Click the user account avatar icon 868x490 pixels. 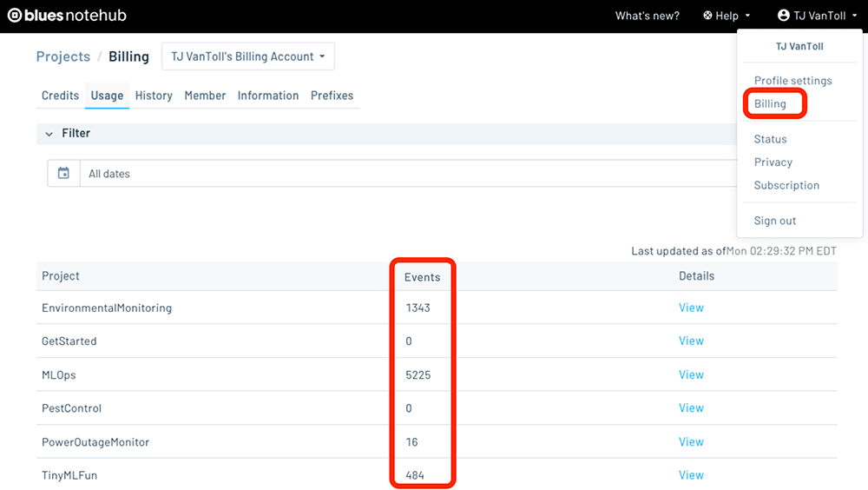[x=783, y=16]
